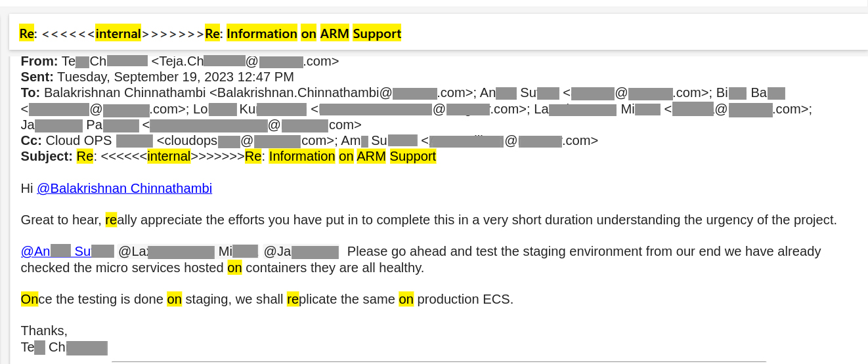Click the bold 'From:' label
This screenshot has height=364, width=868.
39,62
